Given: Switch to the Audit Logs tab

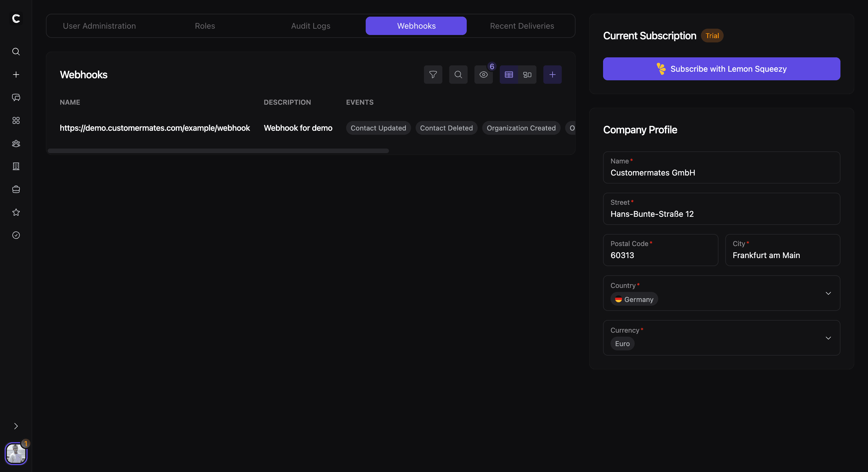Looking at the screenshot, I should tap(310, 26).
